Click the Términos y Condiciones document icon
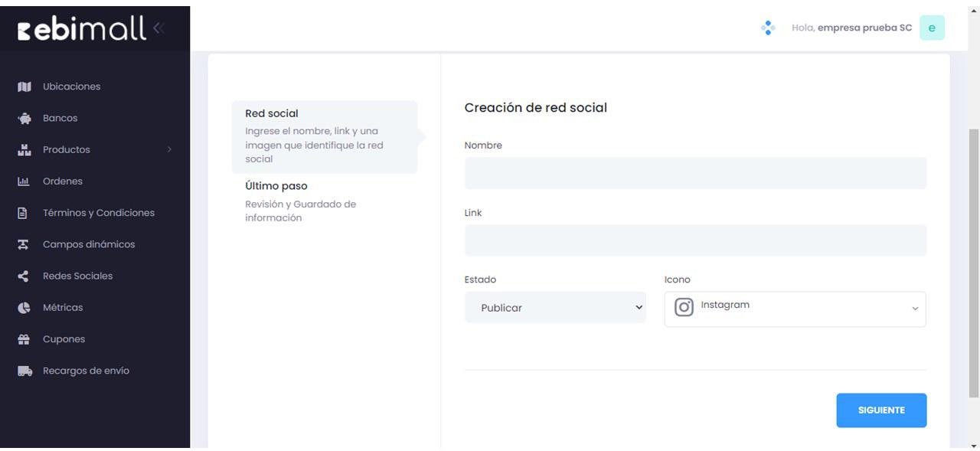The image size is (980, 451). [x=23, y=213]
